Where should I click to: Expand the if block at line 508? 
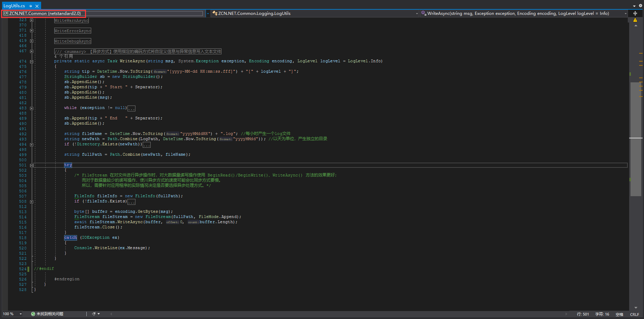coord(31,202)
